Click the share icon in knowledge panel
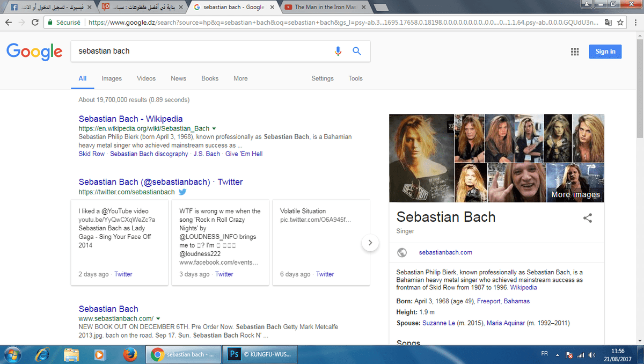Screen dimensions: 644x364 588,218
